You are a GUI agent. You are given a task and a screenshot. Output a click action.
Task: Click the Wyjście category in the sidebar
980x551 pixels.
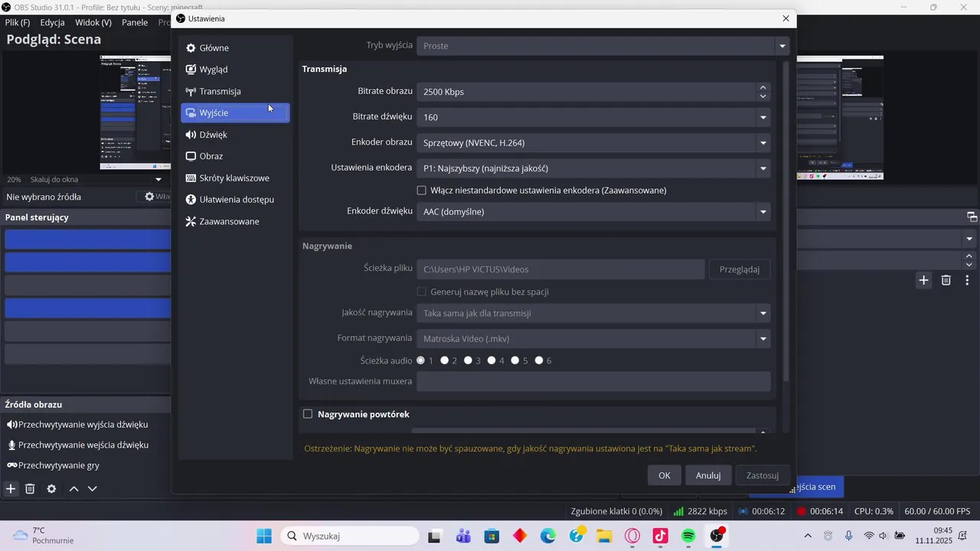pos(235,112)
